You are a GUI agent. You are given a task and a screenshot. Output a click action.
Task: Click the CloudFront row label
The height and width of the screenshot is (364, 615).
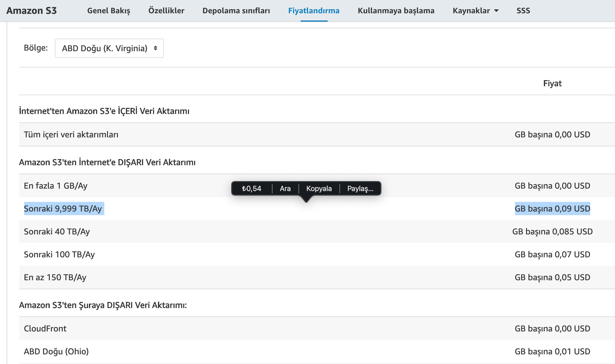point(45,329)
